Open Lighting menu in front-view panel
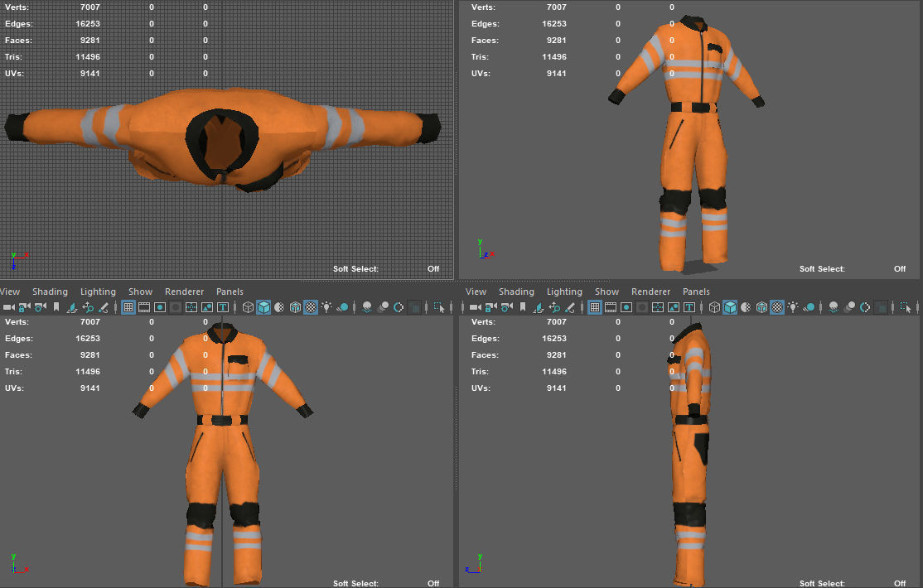The height and width of the screenshot is (588, 923). point(98,292)
